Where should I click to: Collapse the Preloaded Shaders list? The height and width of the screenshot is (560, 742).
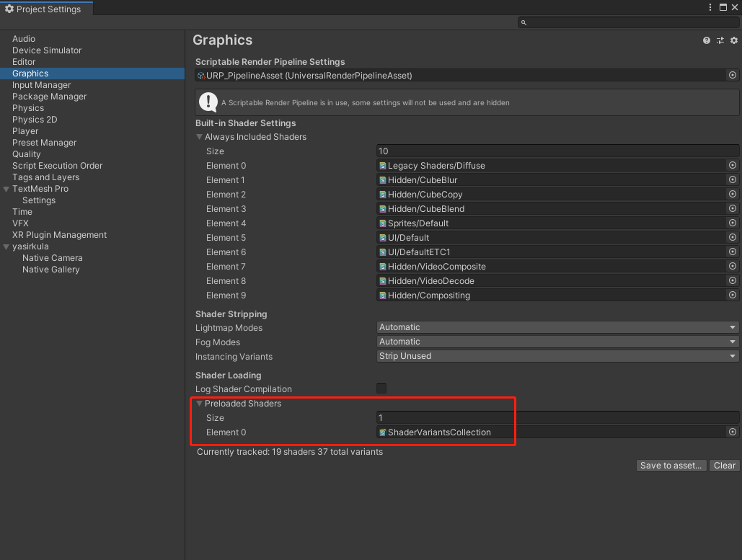tap(199, 404)
